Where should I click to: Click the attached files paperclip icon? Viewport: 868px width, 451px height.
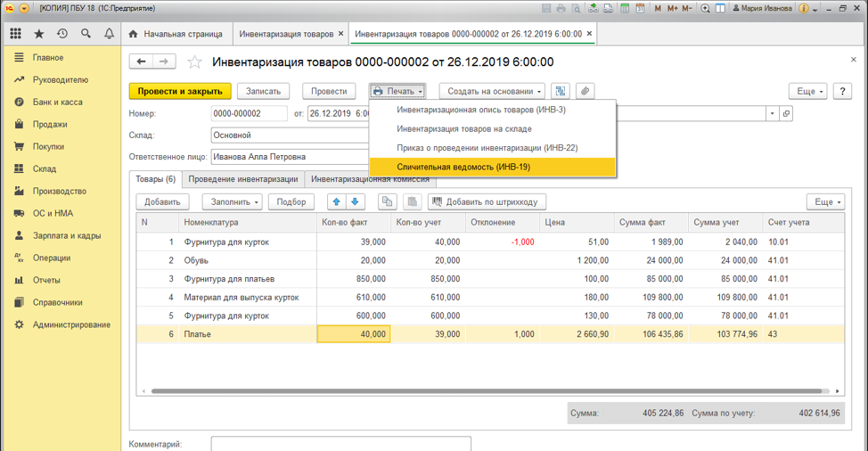(584, 91)
